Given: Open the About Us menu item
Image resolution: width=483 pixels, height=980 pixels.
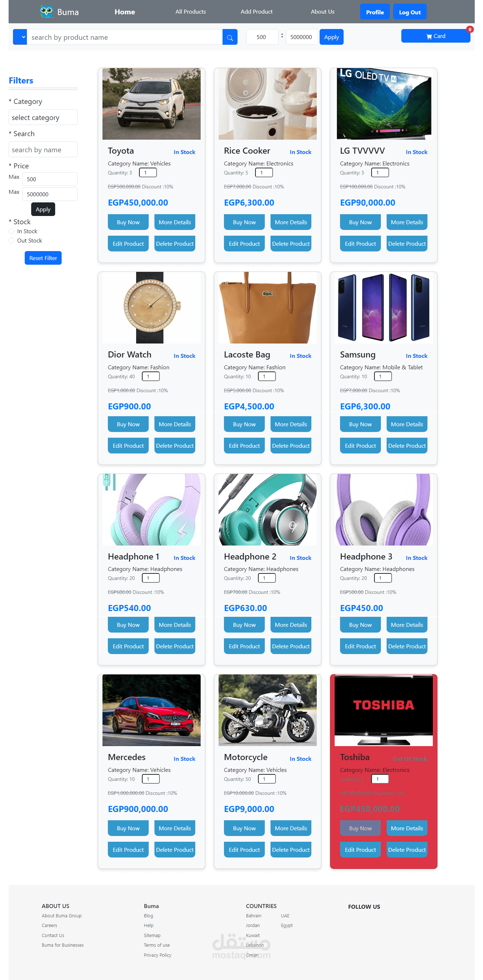Looking at the screenshot, I should tap(322, 12).
